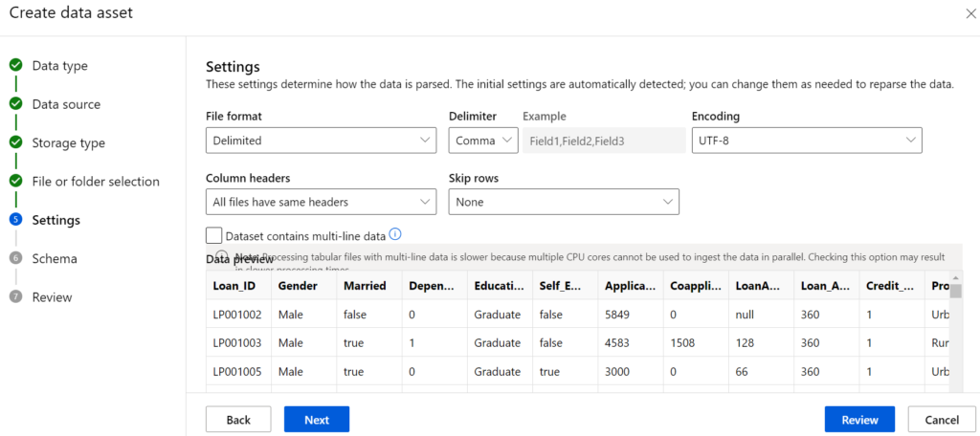This screenshot has height=436, width=980.
Task: Click the null loan amount cell
Action: (x=761, y=315)
